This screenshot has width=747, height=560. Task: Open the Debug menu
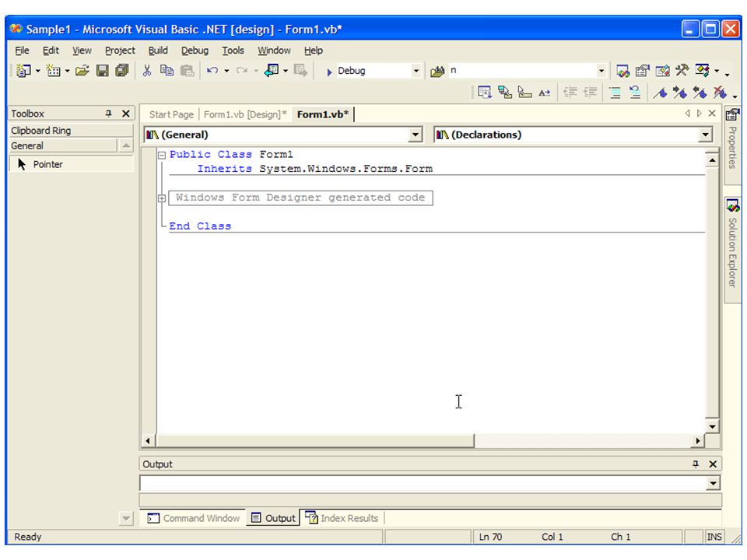[x=195, y=51]
